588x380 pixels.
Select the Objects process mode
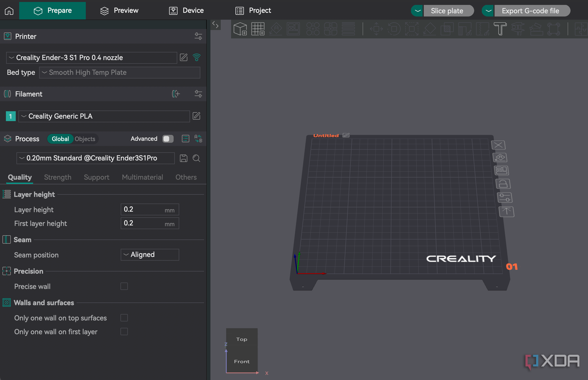click(x=85, y=139)
